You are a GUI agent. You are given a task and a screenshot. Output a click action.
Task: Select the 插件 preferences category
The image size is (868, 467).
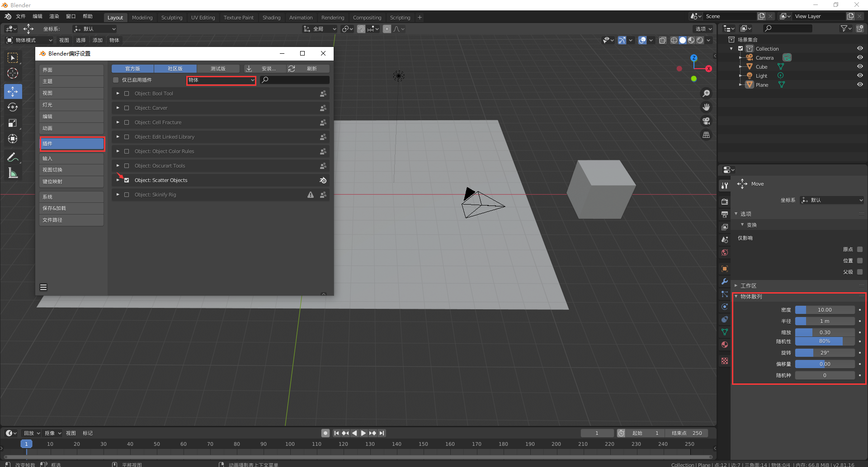72,144
